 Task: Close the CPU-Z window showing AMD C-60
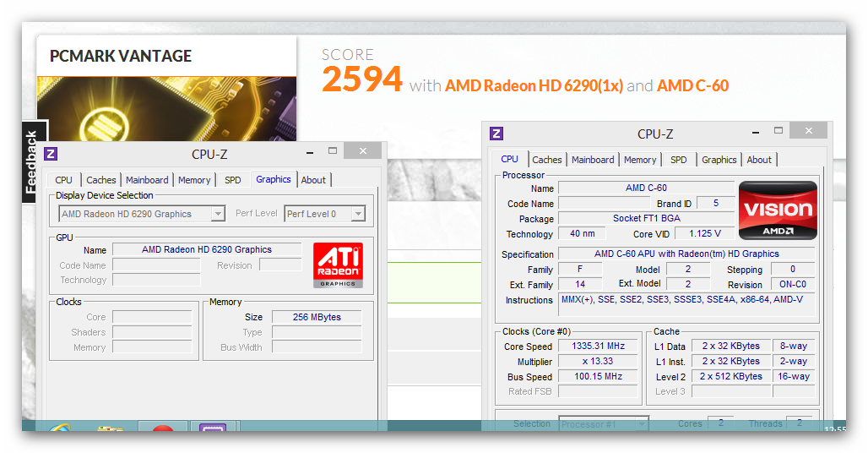tap(809, 131)
